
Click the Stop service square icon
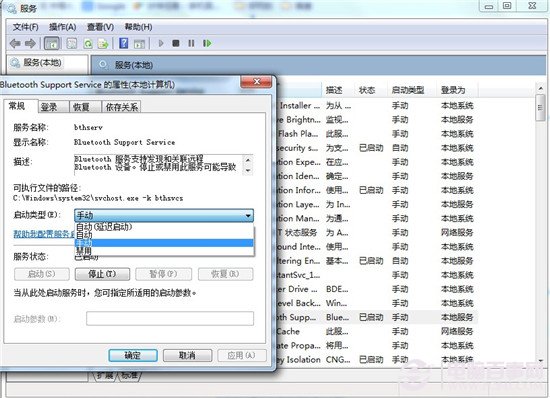(x=176, y=43)
